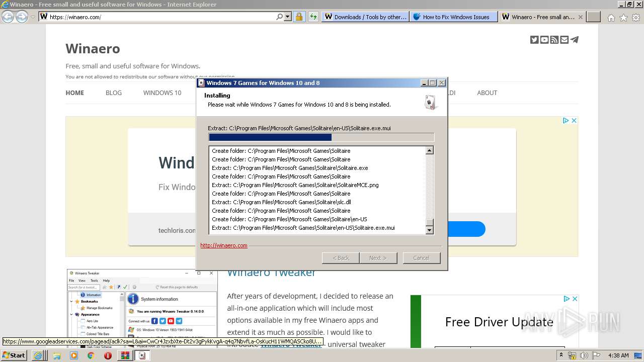Select the games installer taskbar button

[142, 355]
